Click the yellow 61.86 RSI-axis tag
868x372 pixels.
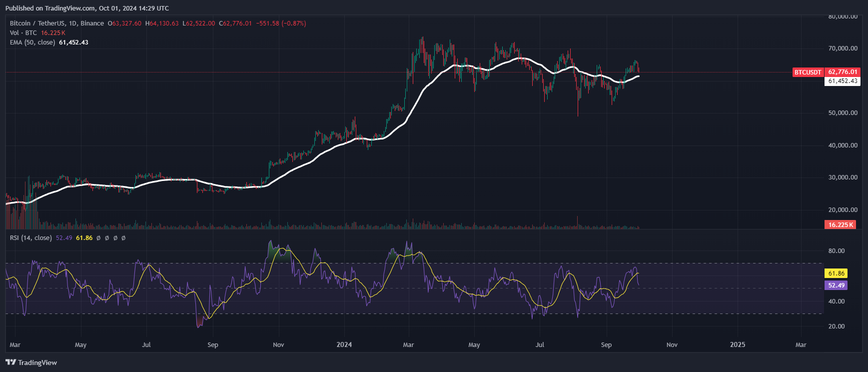click(836, 273)
